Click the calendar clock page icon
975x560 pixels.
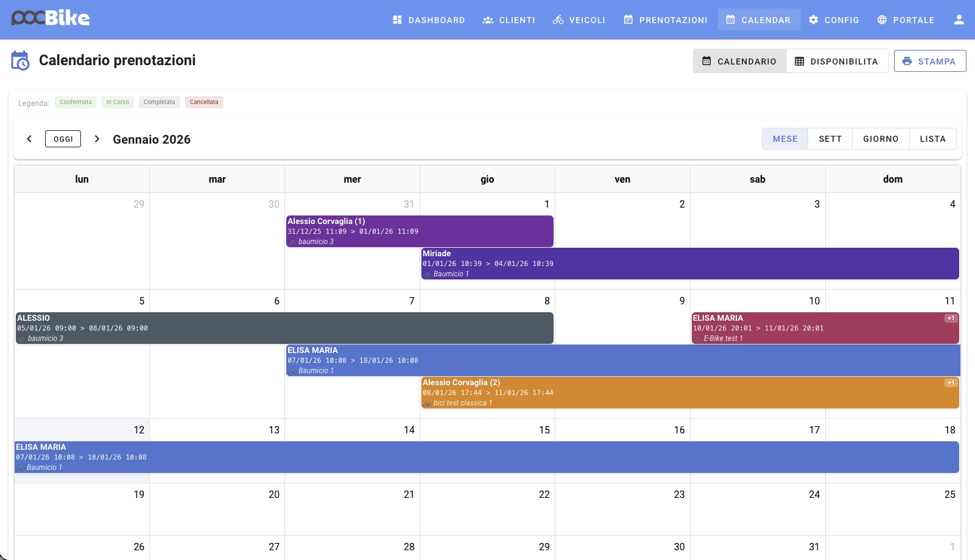click(20, 60)
